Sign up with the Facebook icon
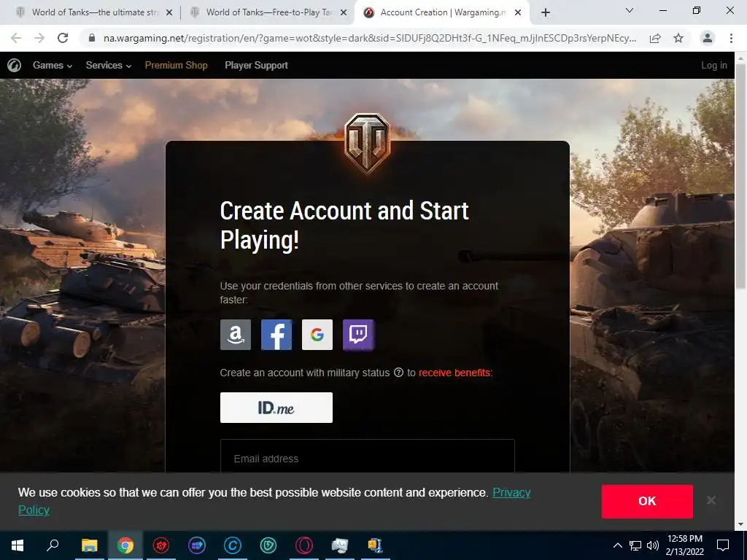The width and height of the screenshot is (747, 560). pos(276,335)
